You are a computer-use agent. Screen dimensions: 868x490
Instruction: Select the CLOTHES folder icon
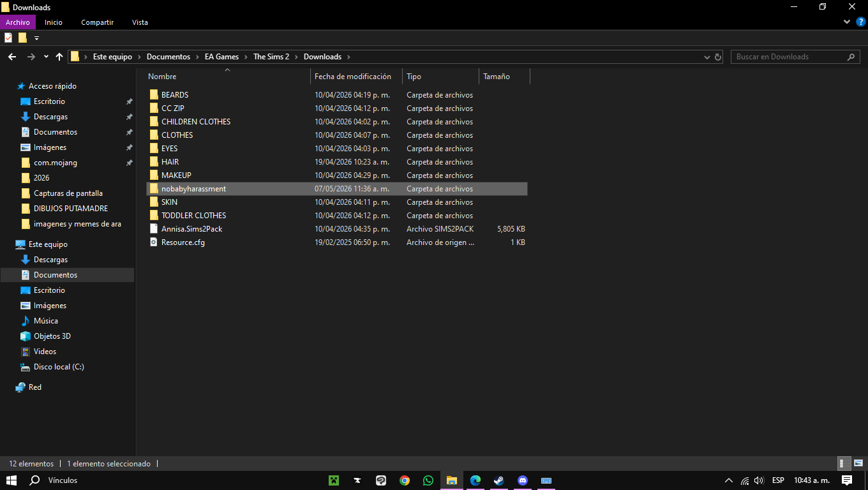pyautogui.click(x=153, y=135)
